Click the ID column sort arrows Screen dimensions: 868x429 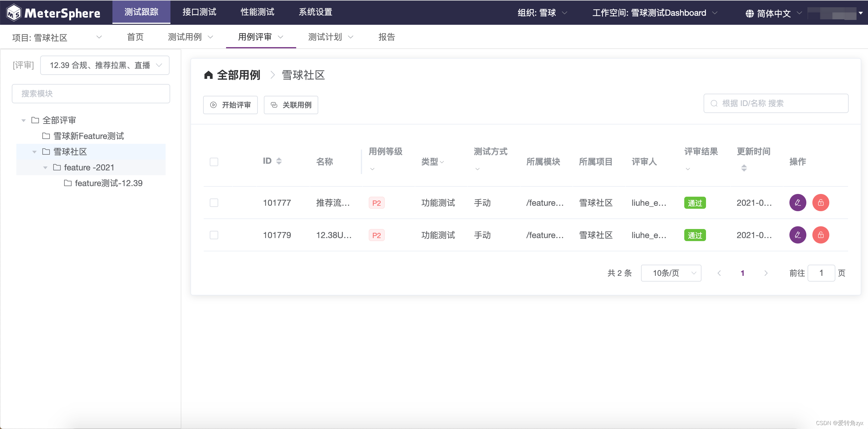pos(279,161)
